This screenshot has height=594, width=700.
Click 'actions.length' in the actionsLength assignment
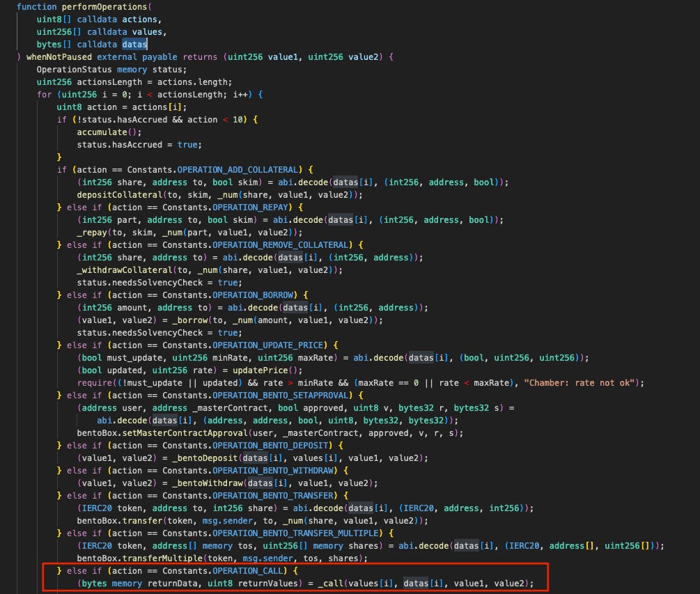192,81
